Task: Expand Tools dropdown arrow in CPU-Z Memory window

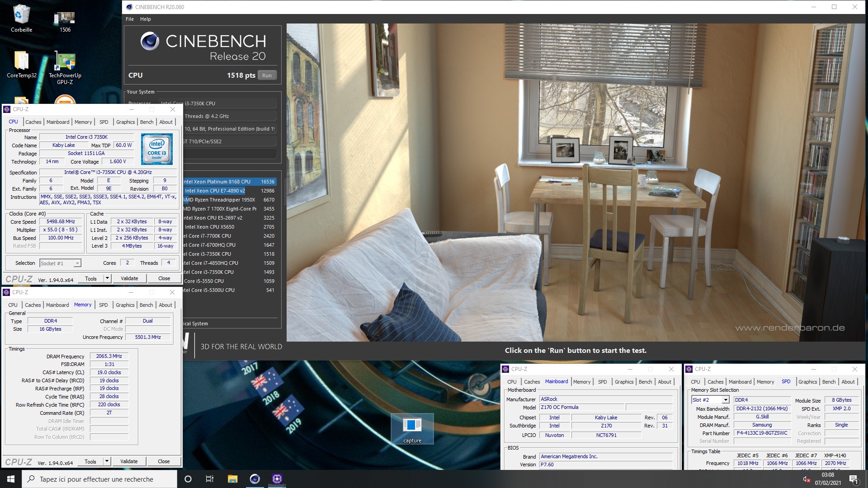Action: [107, 461]
